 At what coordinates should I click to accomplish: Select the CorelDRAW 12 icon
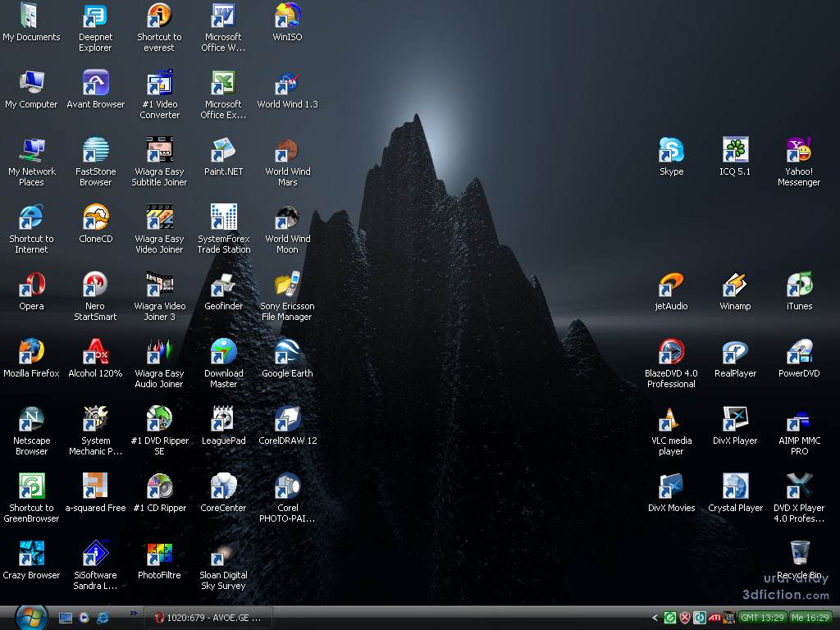pos(288,419)
